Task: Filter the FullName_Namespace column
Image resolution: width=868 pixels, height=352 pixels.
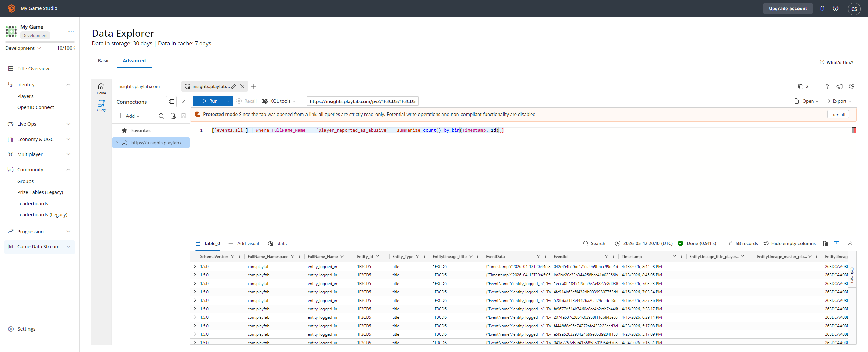Action: pyautogui.click(x=293, y=256)
